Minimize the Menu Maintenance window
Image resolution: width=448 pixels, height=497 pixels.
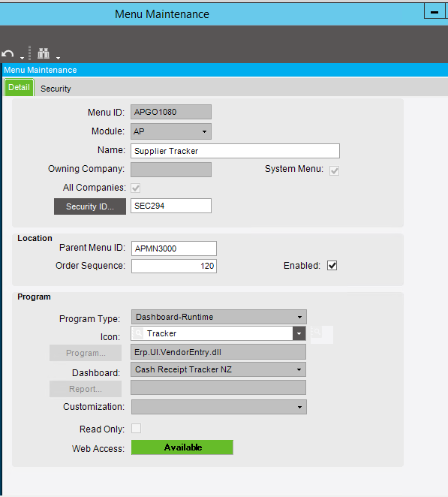coord(434,12)
